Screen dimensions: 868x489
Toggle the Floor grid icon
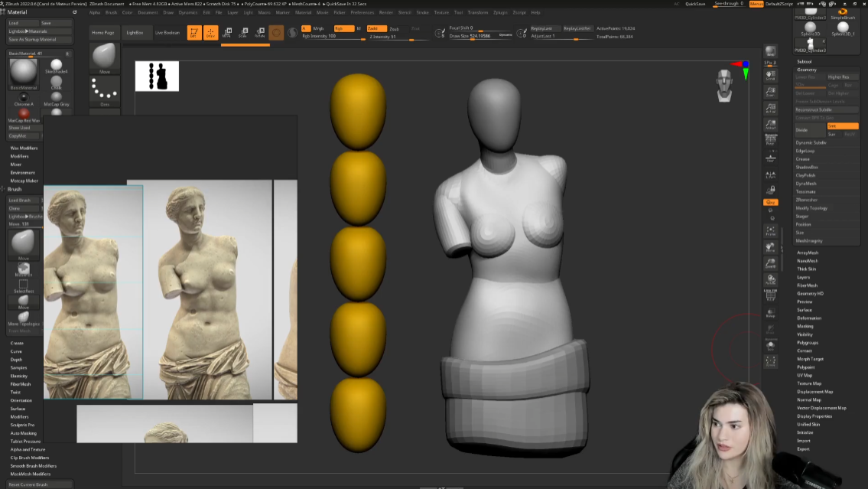pos(770,158)
